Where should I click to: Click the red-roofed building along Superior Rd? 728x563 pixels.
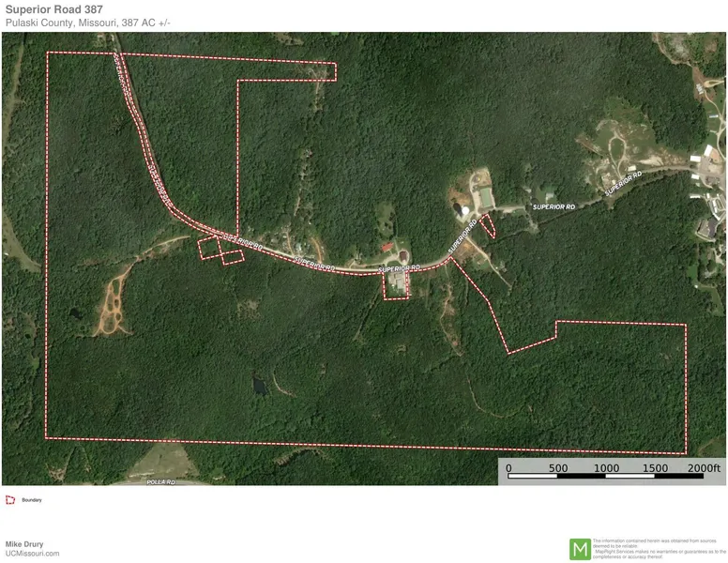pyautogui.click(x=388, y=247)
